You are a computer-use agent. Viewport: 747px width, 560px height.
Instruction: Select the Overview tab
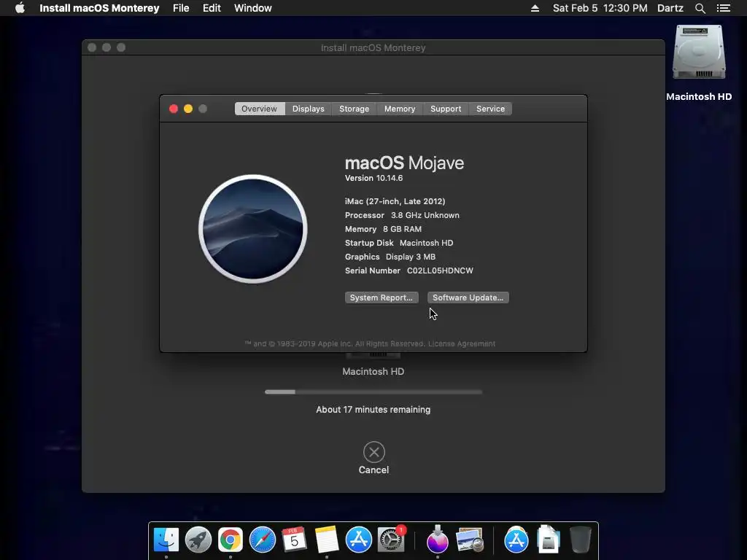pos(260,109)
